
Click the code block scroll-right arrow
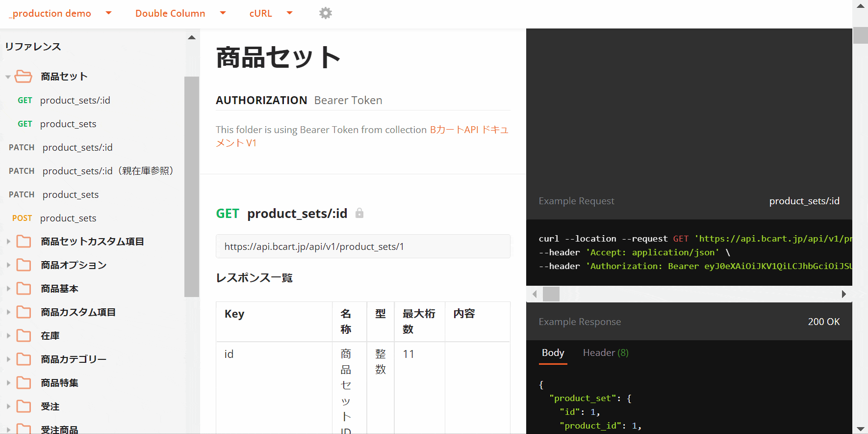pos(843,294)
